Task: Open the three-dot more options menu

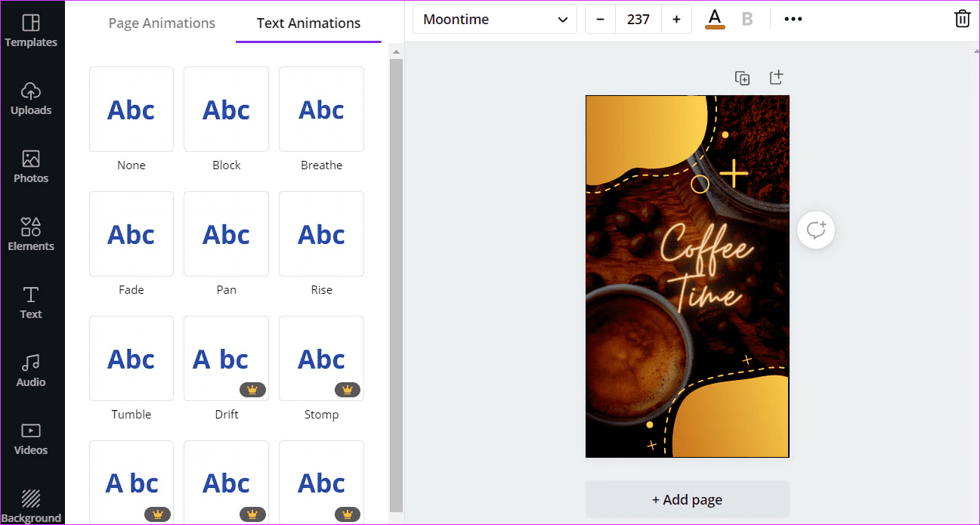Action: coord(793,19)
